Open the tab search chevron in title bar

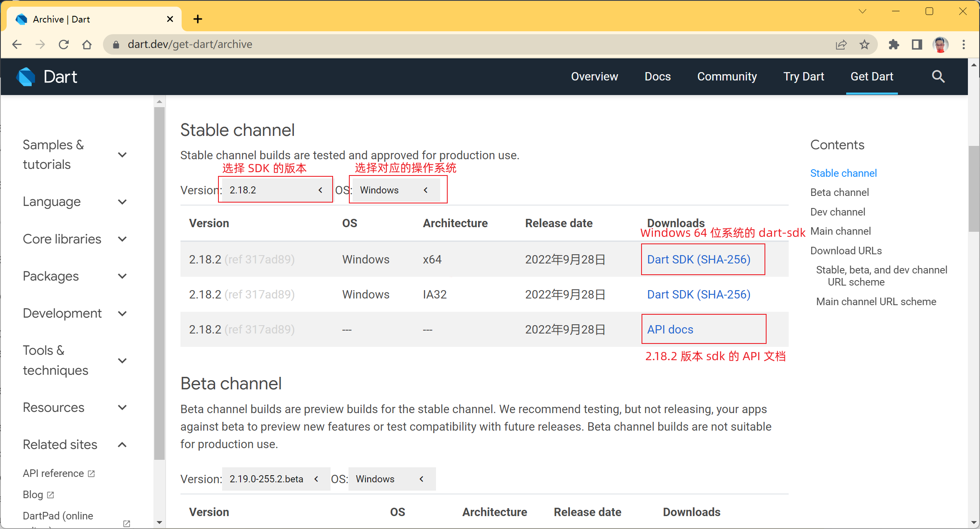[863, 11]
